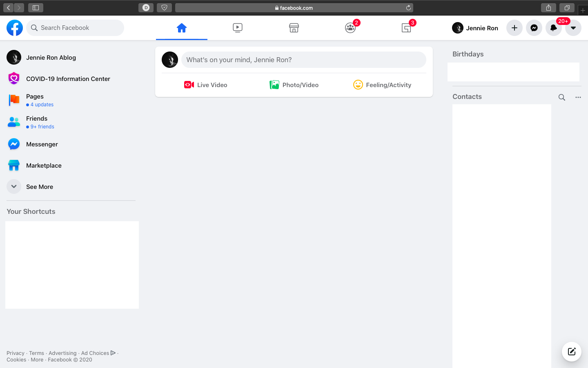Click the Safari privacy shield icon

(164, 8)
